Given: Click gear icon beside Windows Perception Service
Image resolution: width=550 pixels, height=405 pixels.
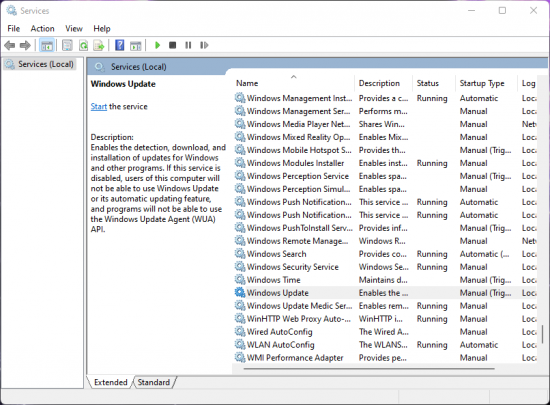Looking at the screenshot, I should 240,175.
